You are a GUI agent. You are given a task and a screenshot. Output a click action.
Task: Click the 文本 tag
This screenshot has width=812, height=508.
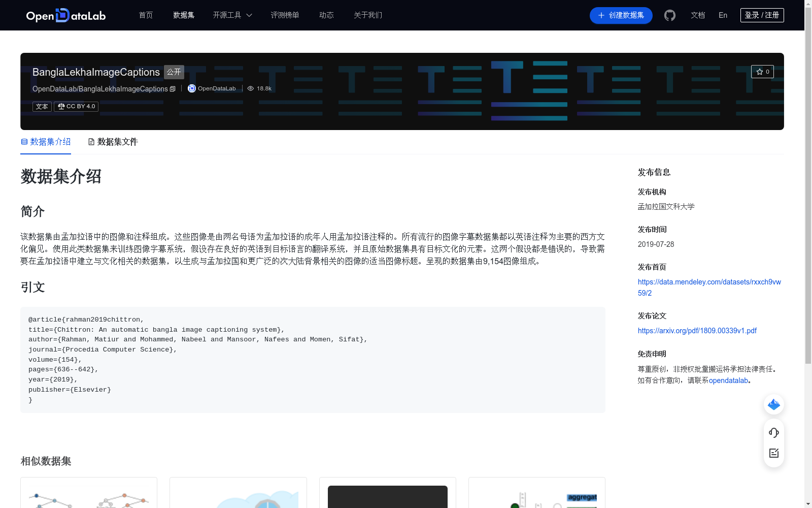point(42,107)
